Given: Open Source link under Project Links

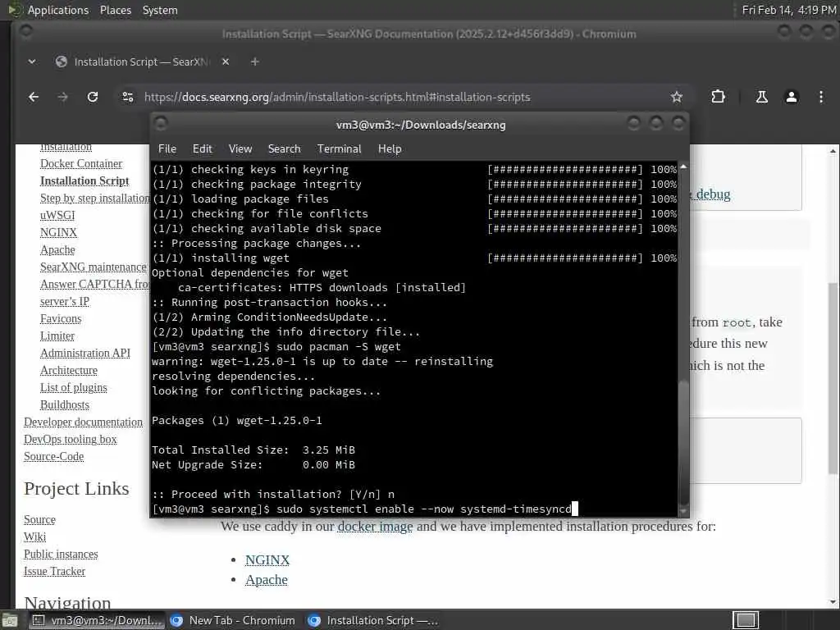Looking at the screenshot, I should pyautogui.click(x=39, y=519).
